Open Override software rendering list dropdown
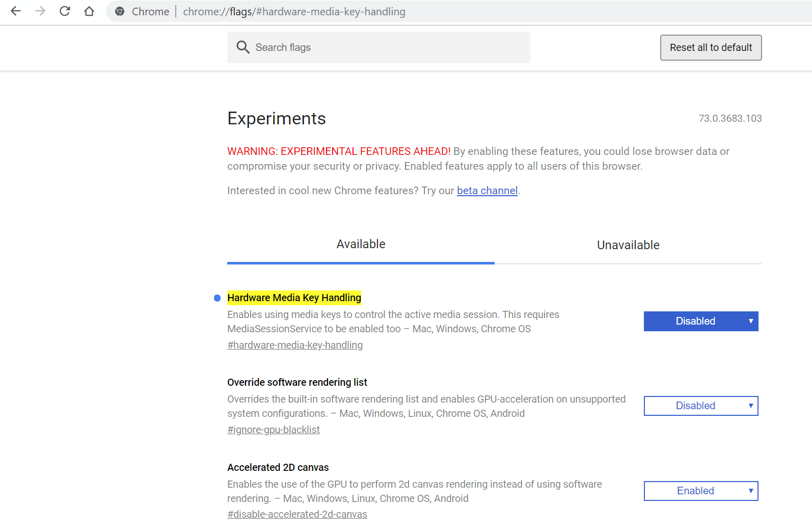This screenshot has width=812, height=531. click(x=701, y=406)
